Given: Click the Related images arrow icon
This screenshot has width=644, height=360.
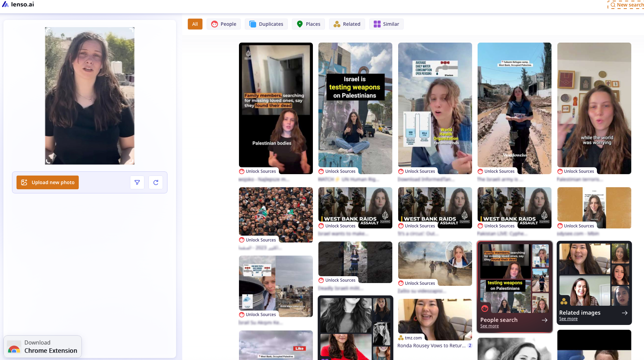Looking at the screenshot, I should [x=625, y=313].
